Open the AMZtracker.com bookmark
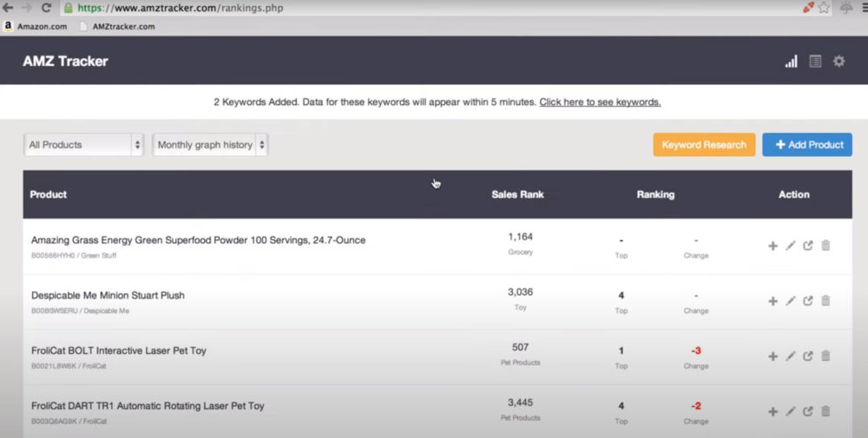 pos(117,26)
